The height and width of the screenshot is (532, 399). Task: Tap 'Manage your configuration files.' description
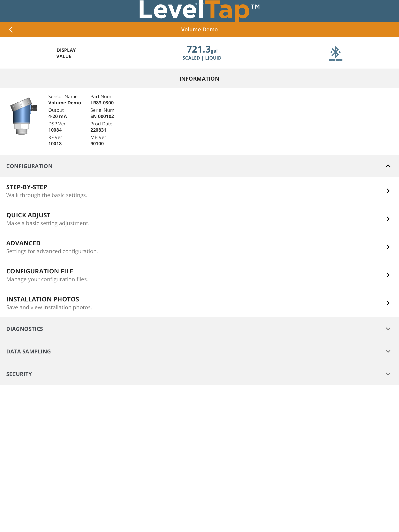click(x=47, y=279)
